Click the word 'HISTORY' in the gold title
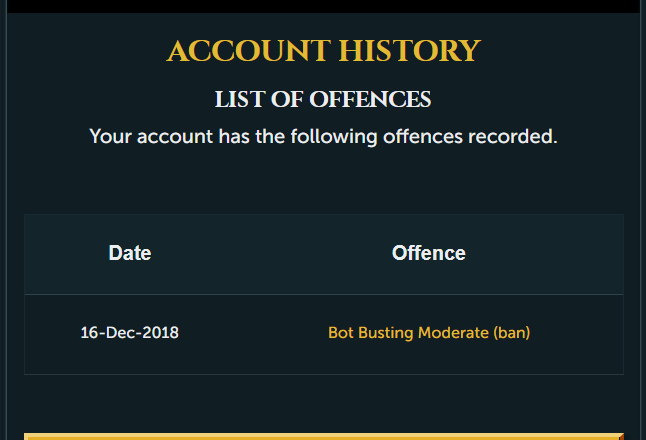Image resolution: width=646 pixels, height=440 pixels. pos(410,51)
